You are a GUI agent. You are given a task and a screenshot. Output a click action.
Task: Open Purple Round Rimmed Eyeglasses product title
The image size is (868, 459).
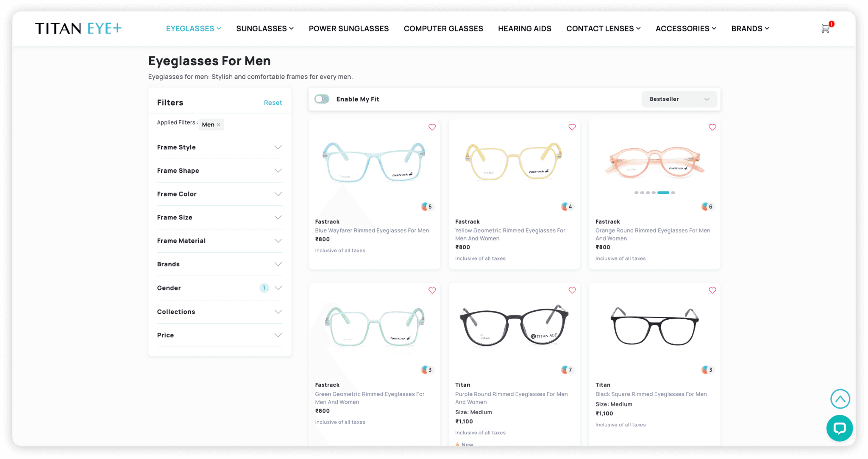tap(512, 398)
